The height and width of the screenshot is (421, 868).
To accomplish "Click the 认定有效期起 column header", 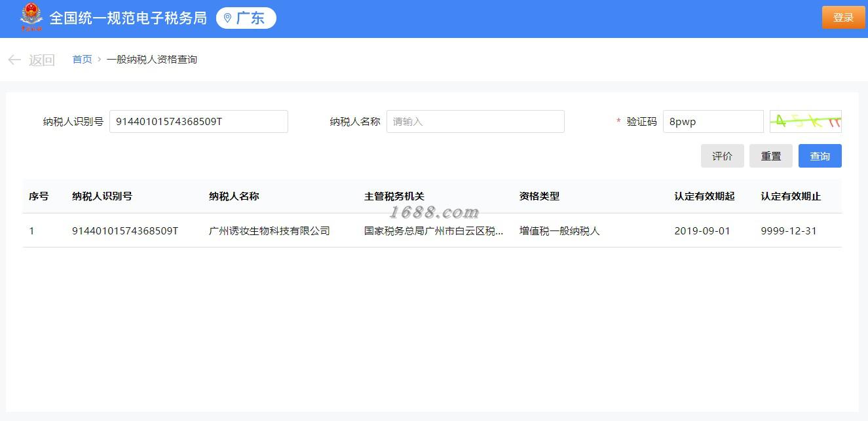I will pyautogui.click(x=704, y=196).
